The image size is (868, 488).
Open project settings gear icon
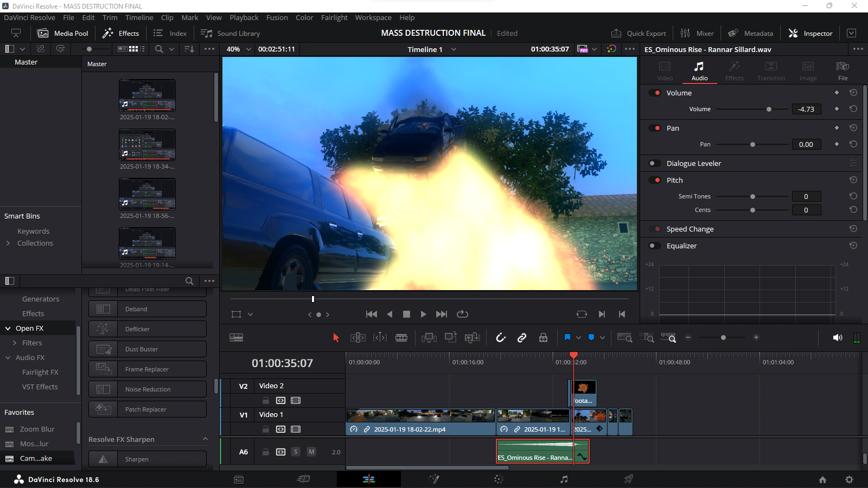pos(849,479)
